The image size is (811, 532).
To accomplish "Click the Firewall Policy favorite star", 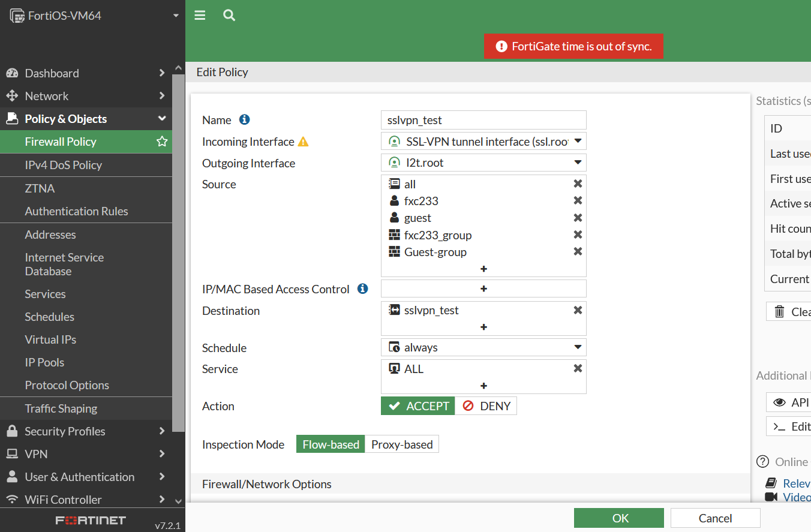I will click(x=162, y=142).
